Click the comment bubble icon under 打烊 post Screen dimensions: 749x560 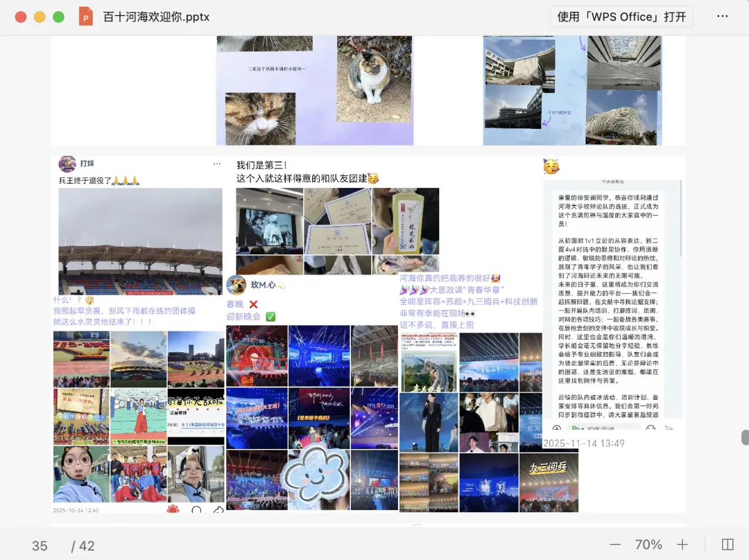point(196,510)
